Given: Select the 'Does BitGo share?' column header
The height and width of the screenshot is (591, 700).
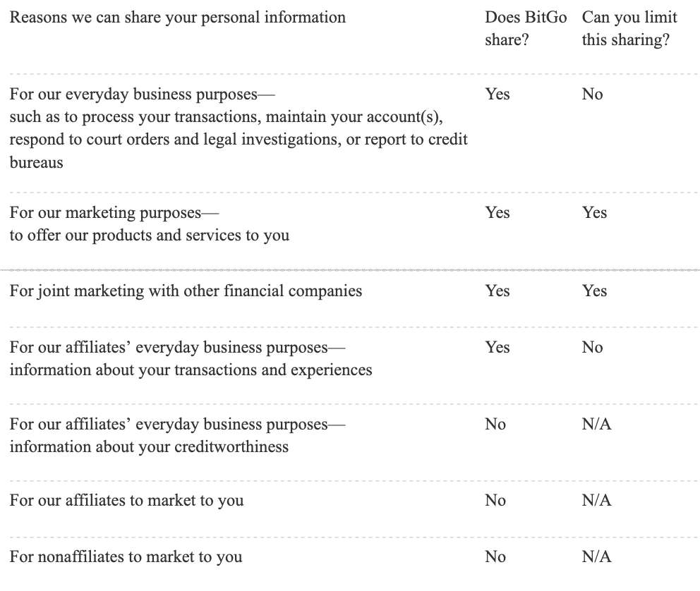Looking at the screenshot, I should tap(526, 28).
